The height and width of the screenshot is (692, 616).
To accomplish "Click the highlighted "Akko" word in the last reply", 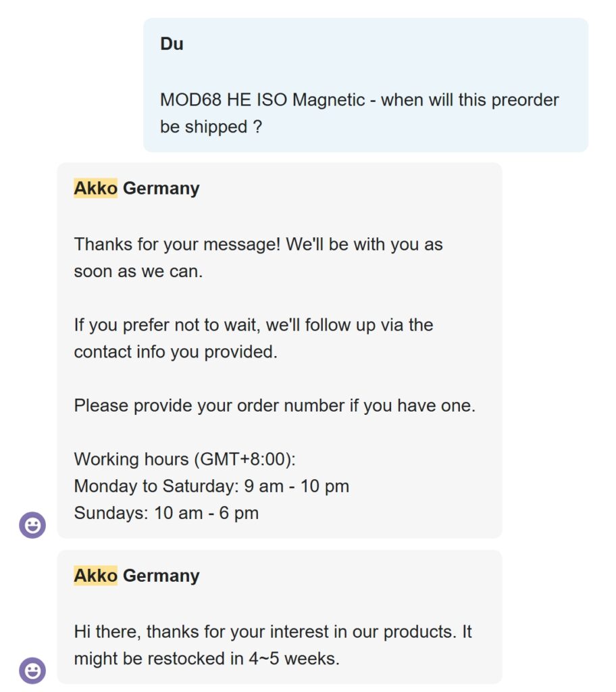I will tap(95, 576).
